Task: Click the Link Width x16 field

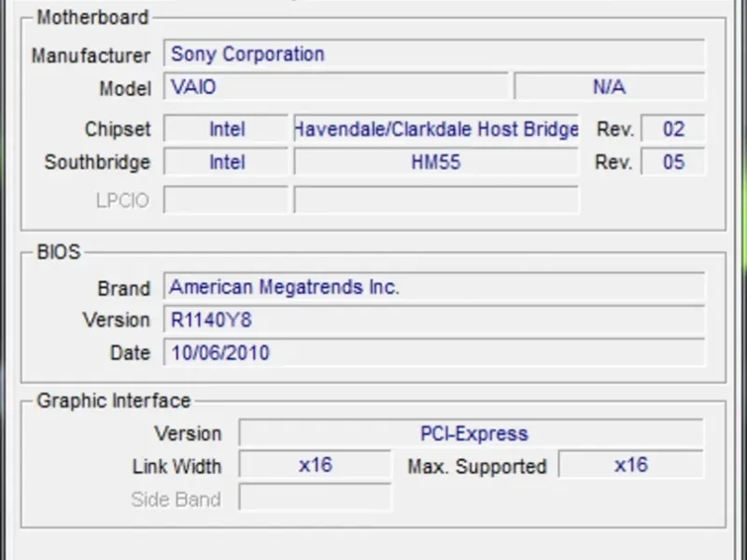Action: pos(315,465)
